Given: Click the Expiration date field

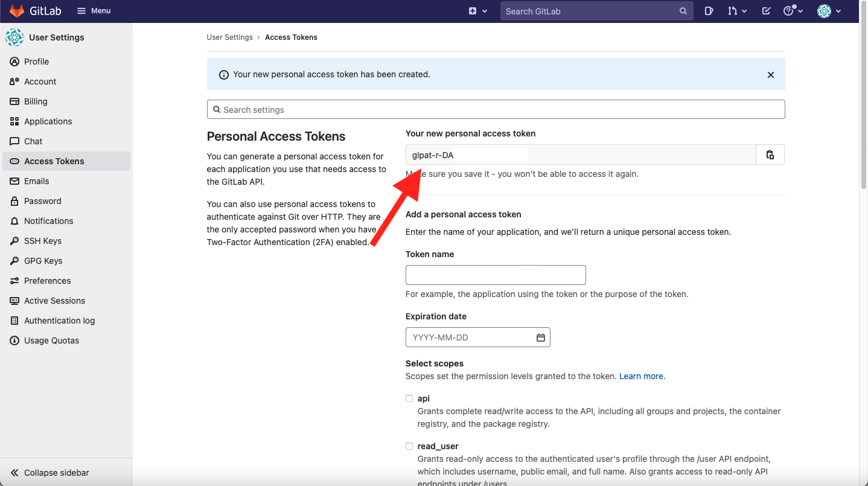Looking at the screenshot, I should coord(478,337).
